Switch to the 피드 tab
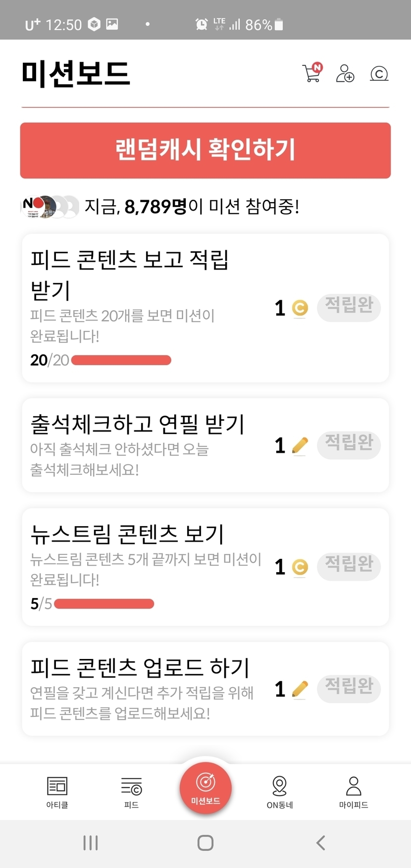This screenshot has width=411, height=868. click(x=131, y=792)
